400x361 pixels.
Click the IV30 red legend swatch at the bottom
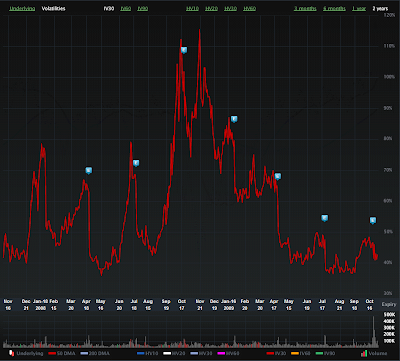(x=270, y=353)
